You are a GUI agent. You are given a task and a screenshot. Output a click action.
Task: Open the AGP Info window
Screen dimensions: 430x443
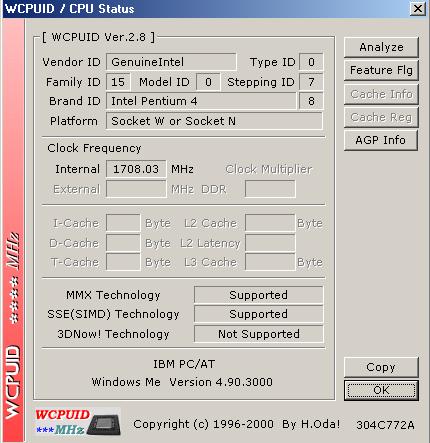(x=381, y=140)
